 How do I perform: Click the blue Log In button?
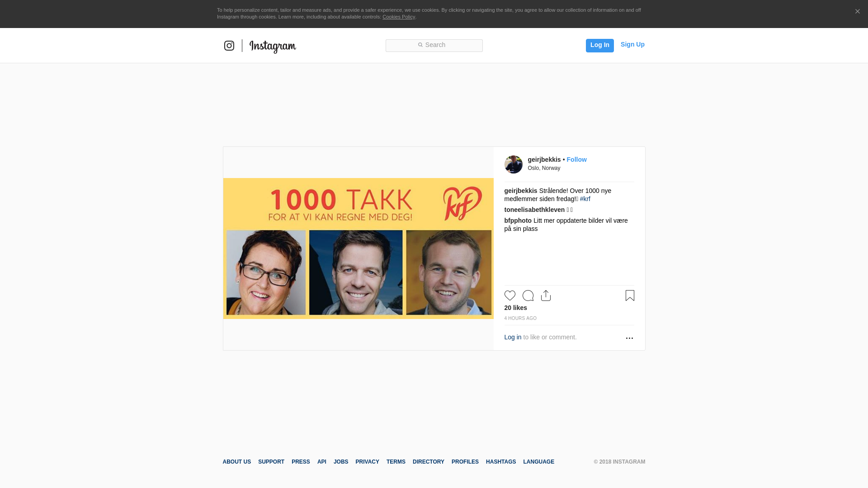(599, 45)
